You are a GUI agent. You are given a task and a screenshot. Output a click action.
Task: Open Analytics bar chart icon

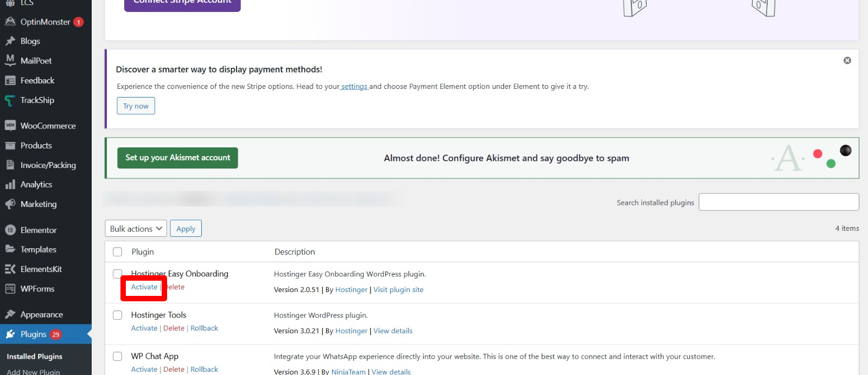(x=10, y=185)
